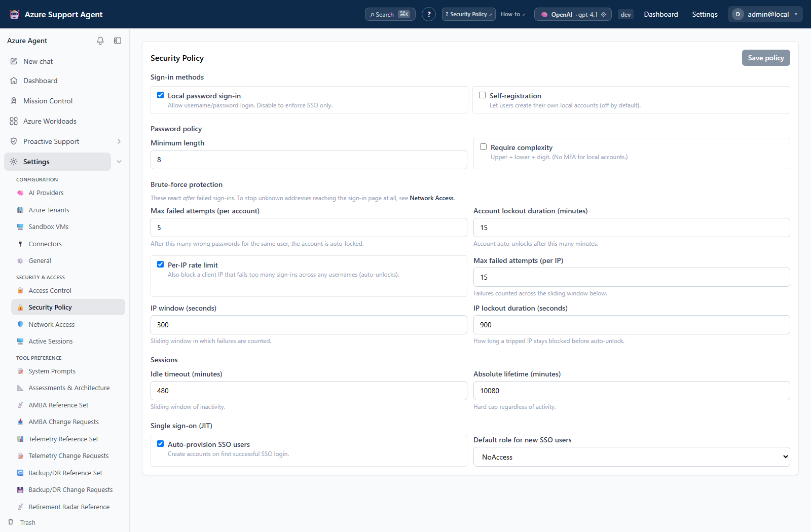Open the OpenAI gpt-4.1 model selector
This screenshot has height=532, width=811.
pos(573,14)
